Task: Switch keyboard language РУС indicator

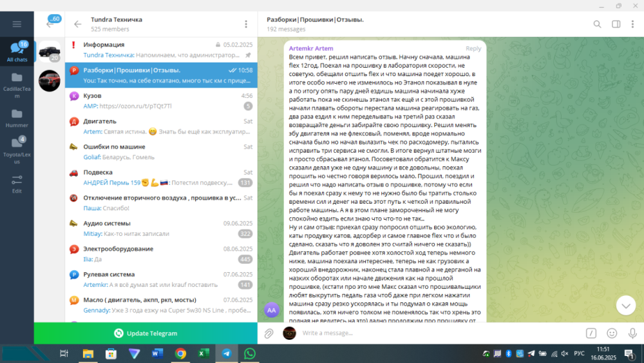Action: tap(579, 353)
